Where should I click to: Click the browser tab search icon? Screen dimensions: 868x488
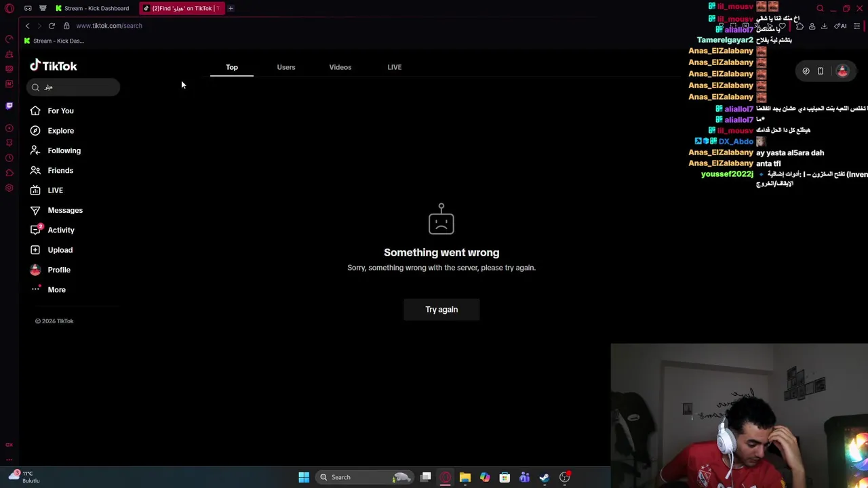pyautogui.click(x=820, y=8)
